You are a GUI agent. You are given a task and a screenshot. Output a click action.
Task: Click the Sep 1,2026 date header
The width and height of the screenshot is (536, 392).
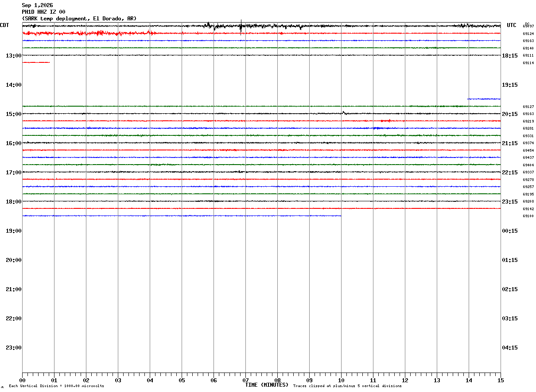click(37, 5)
